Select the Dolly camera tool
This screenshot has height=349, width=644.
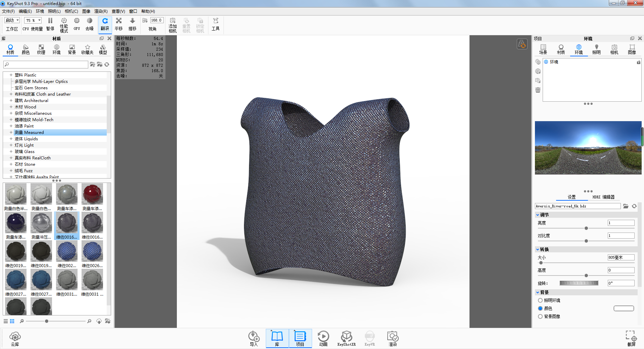click(x=133, y=24)
